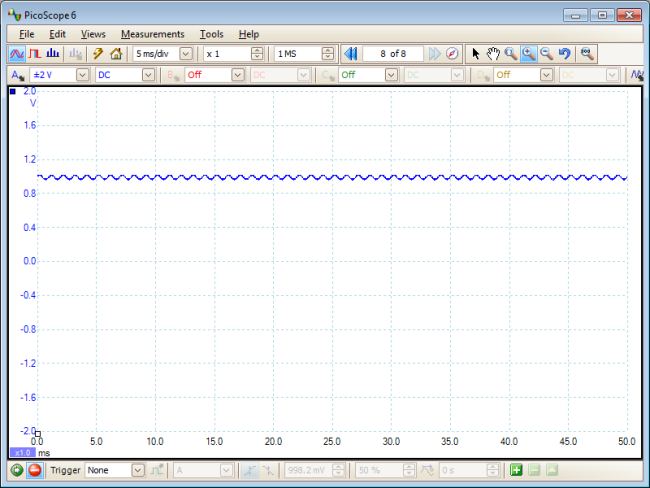The width and height of the screenshot is (650, 488).
Task: Select Persistence mode icon
Action: [x=35, y=53]
